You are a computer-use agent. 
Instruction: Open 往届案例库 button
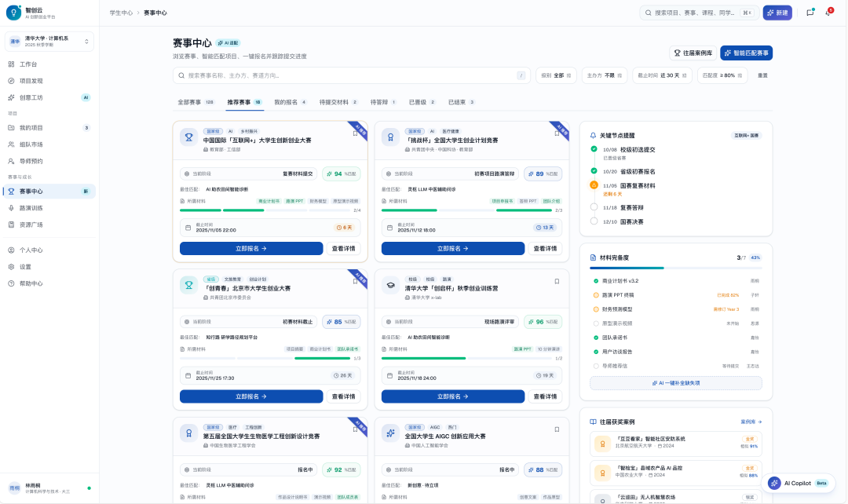pyautogui.click(x=693, y=53)
